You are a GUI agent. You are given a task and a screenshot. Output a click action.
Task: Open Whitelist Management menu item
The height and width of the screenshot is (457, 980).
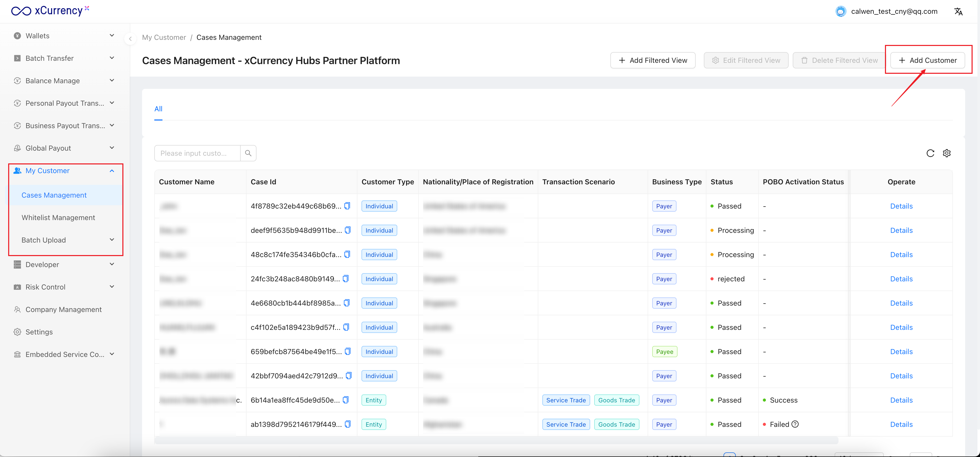[x=58, y=218]
